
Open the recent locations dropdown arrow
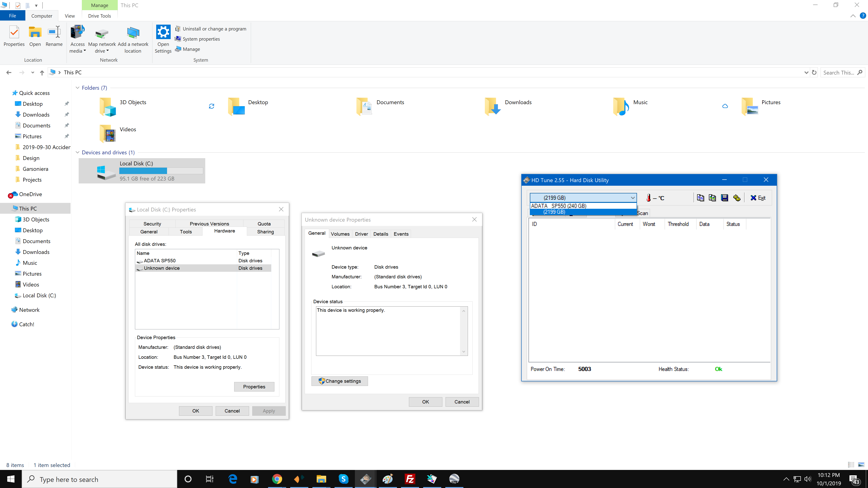[x=32, y=72]
